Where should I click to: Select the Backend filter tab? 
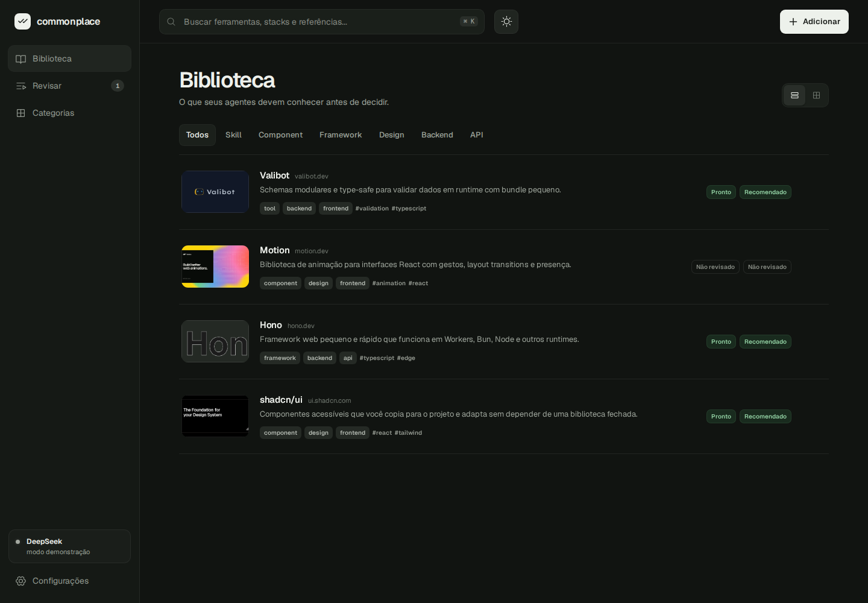(x=437, y=135)
